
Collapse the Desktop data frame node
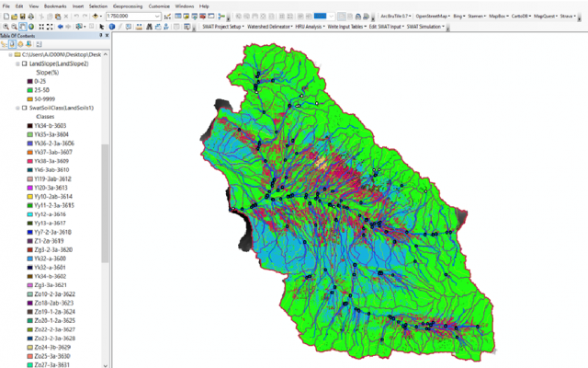coord(10,55)
